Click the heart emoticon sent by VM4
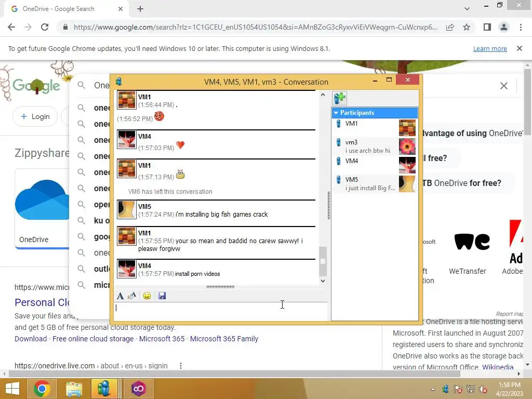Image resolution: width=532 pixels, height=399 pixels. click(x=180, y=145)
